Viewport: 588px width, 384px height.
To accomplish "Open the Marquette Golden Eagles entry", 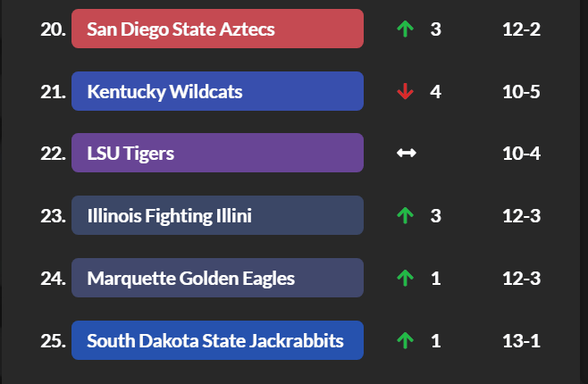I will 217,278.
